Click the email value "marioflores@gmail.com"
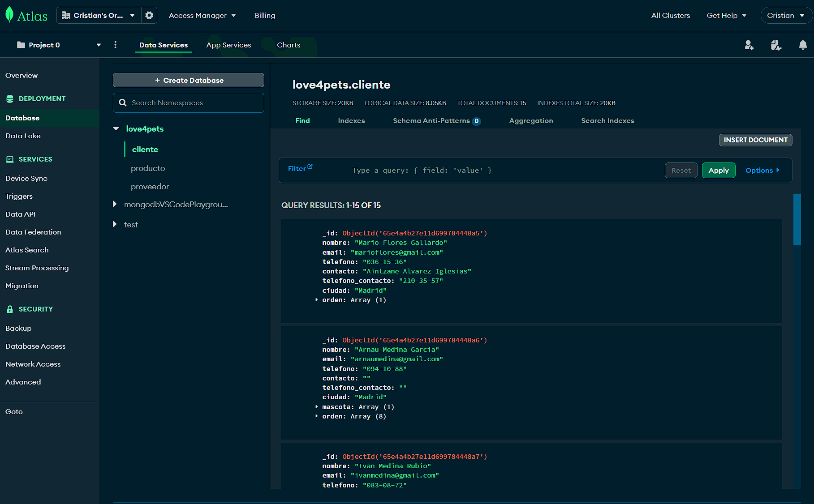The width and height of the screenshot is (814, 504). click(x=397, y=252)
